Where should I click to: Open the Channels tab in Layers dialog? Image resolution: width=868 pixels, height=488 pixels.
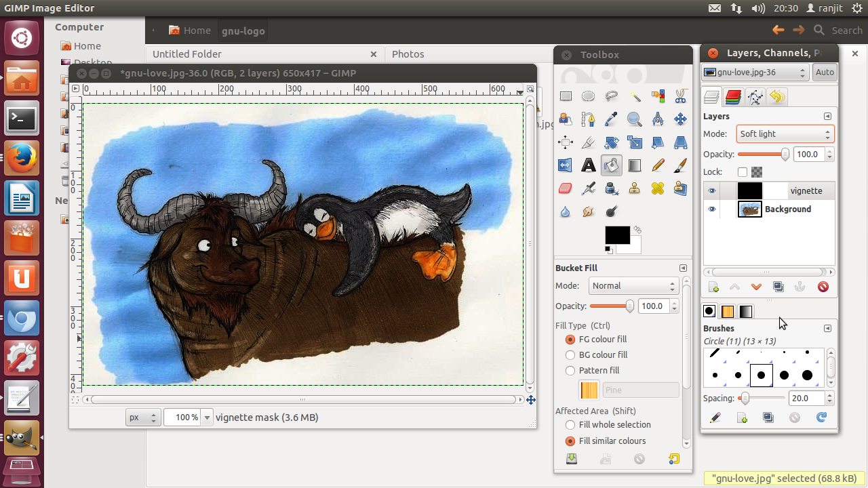(734, 97)
